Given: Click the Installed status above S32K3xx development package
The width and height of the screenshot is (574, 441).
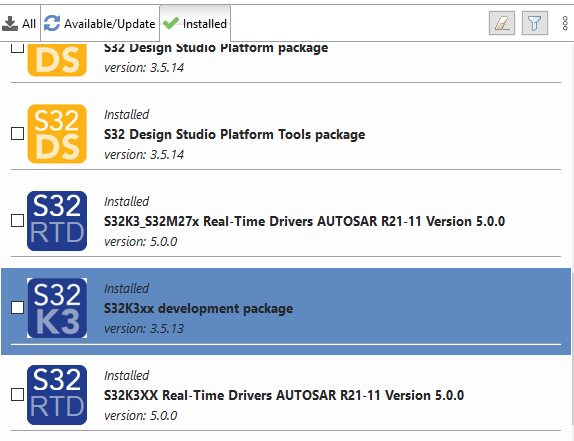Looking at the screenshot, I should coord(126,289).
